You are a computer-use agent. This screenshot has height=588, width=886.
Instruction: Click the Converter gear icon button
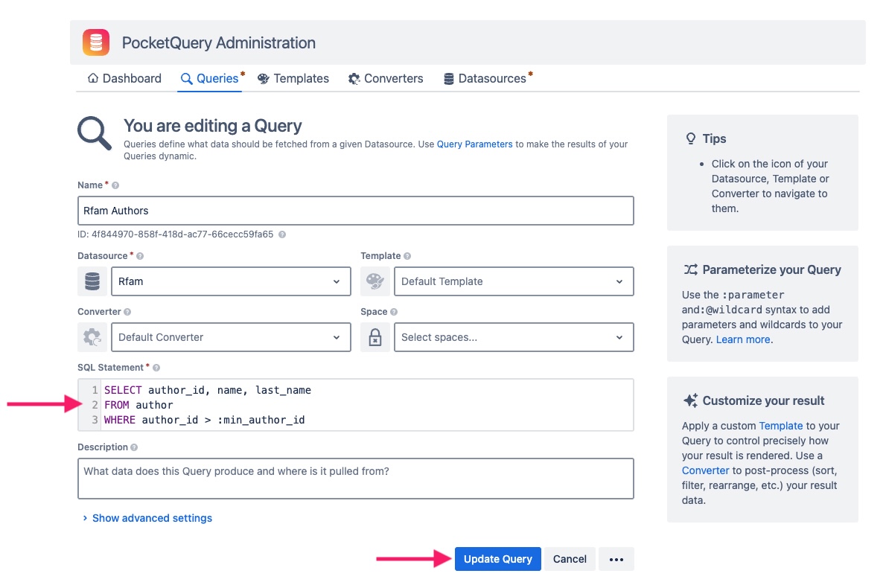(92, 337)
